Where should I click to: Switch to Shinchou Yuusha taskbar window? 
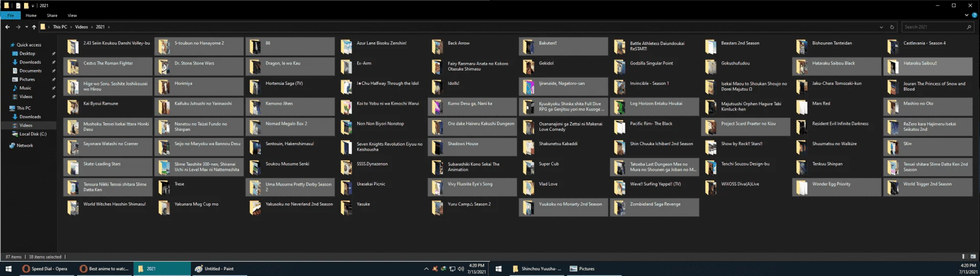537,269
